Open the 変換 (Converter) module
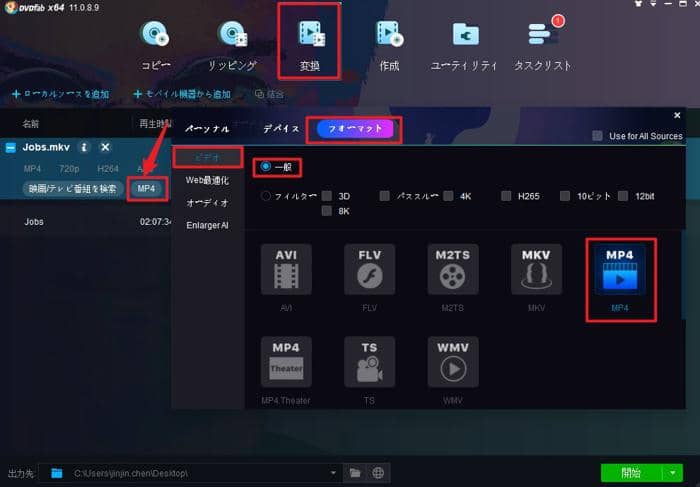The height and width of the screenshot is (487, 700). tap(310, 45)
